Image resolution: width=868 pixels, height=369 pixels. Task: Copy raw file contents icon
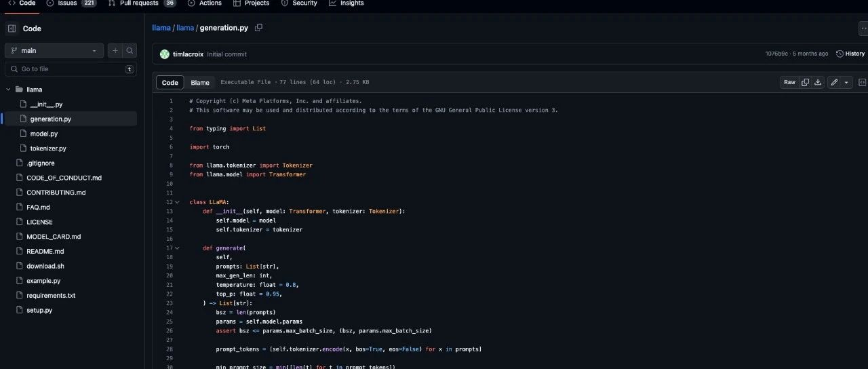pos(805,83)
